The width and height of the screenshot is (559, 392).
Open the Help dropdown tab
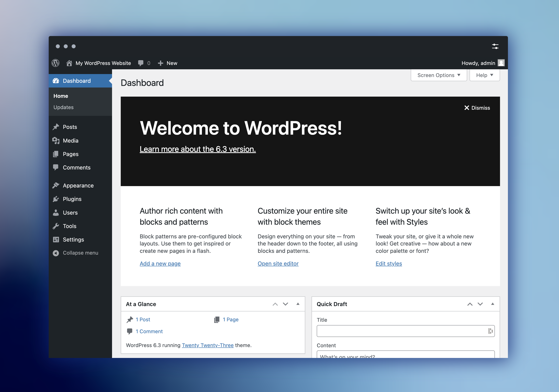(x=484, y=75)
